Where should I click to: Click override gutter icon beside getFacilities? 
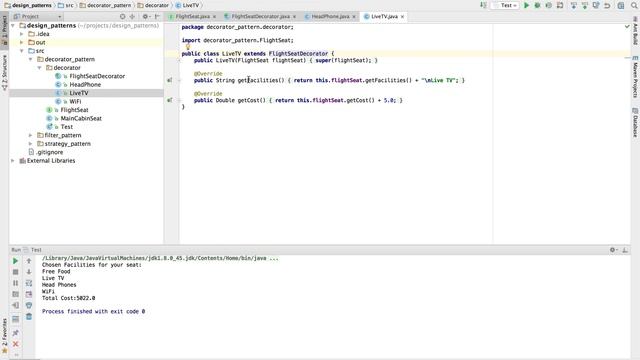point(170,80)
